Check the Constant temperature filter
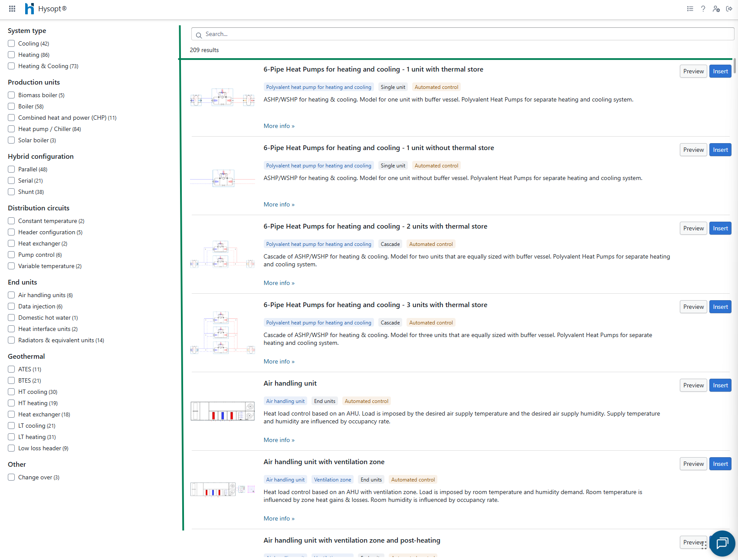Screen dimensions: 738x560 11,221
